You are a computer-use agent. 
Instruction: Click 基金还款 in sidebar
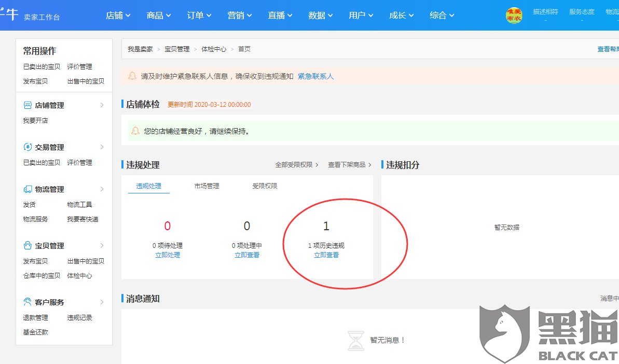point(35,332)
